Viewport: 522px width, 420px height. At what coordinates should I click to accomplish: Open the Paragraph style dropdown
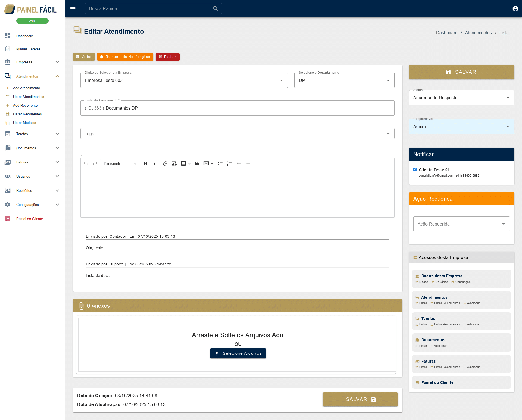120,163
